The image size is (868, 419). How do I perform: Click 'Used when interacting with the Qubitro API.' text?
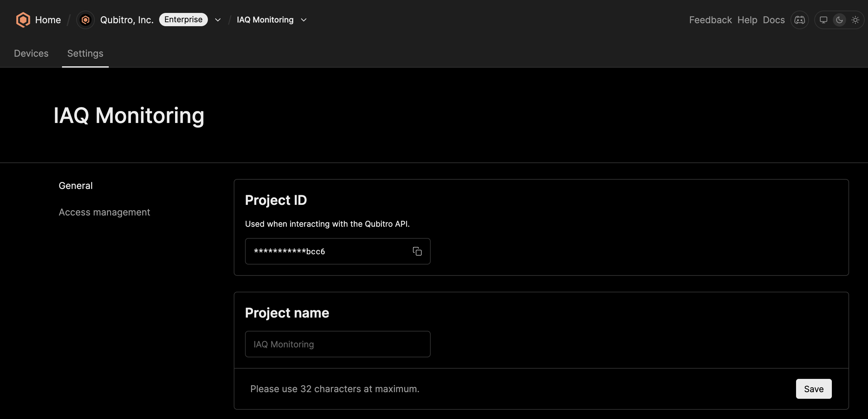327,224
